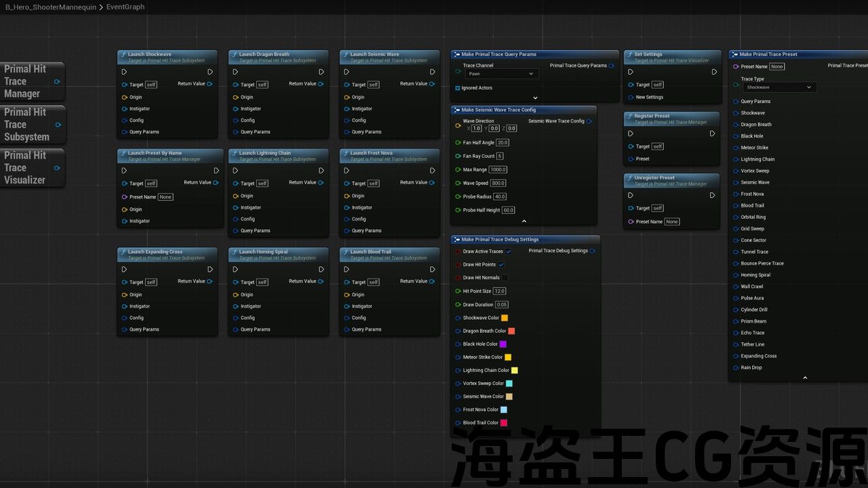Viewport: 868px width, 488px height.
Task: Click Ignored Actors array pin icon
Action: click(457, 88)
